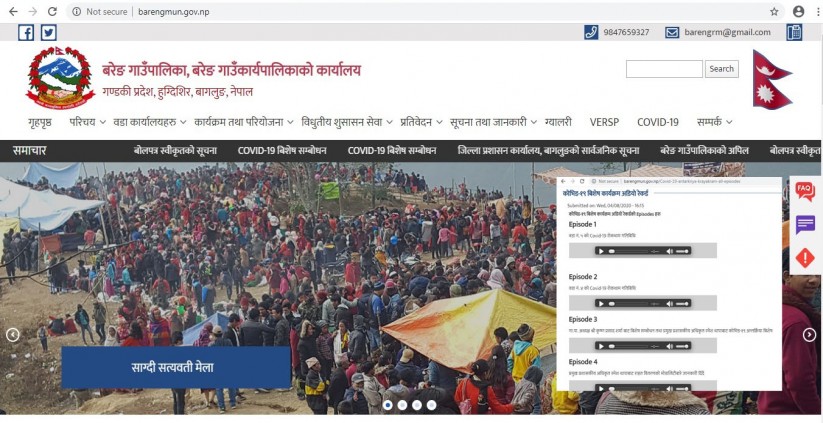Click the phone call icon
This screenshot has height=423, width=823.
pos(591,32)
